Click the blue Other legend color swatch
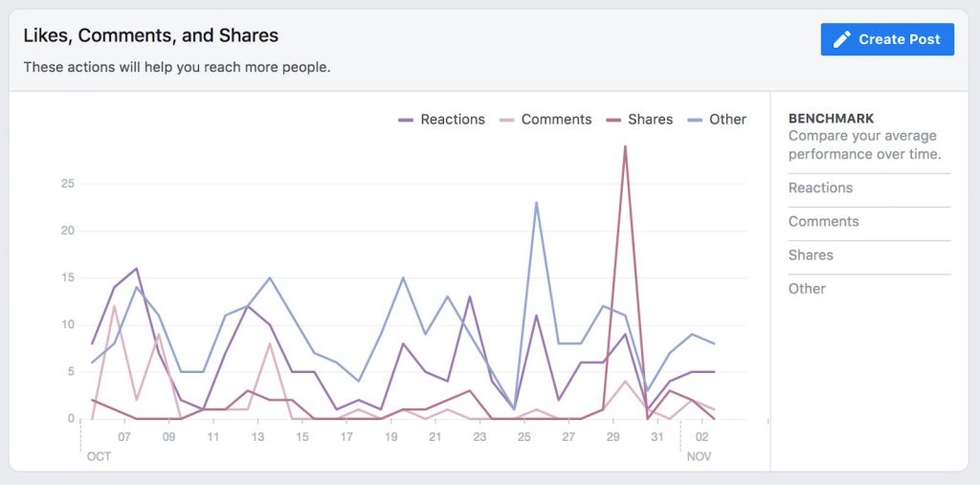Screen dimensions: 980x485 (695, 120)
